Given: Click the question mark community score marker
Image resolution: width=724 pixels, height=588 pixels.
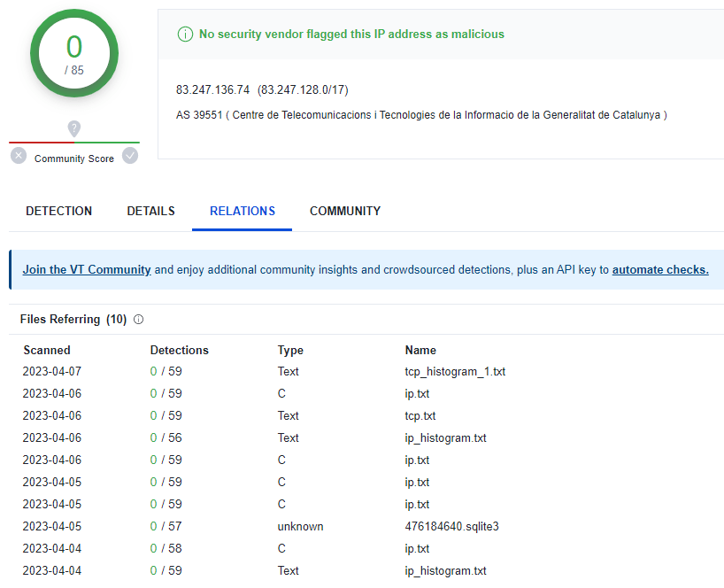Looking at the screenshot, I should coord(74,128).
